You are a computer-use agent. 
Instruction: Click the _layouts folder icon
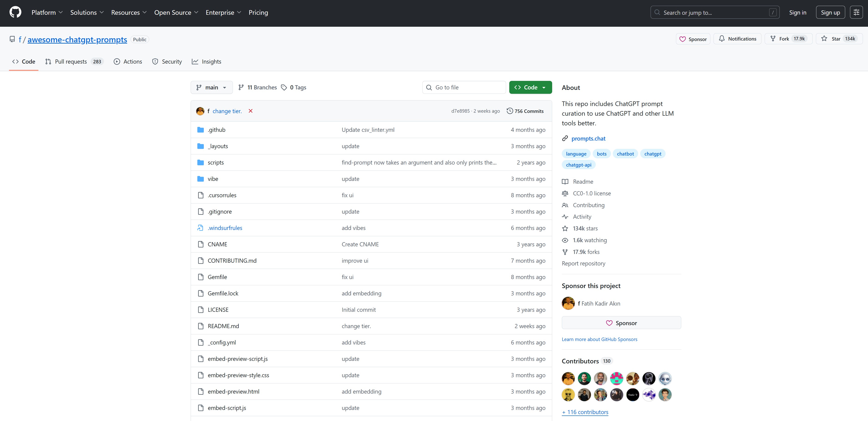pos(201,146)
